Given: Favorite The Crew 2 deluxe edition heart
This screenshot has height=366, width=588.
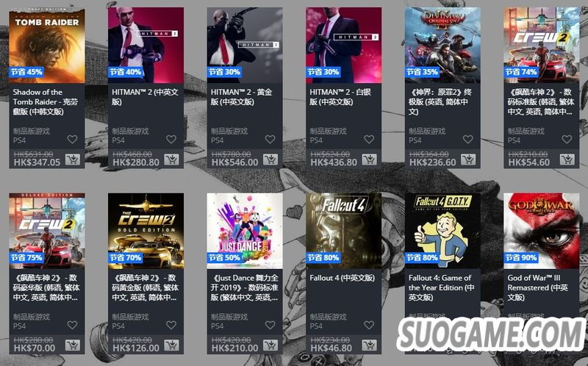Looking at the screenshot, I should click(72, 325).
